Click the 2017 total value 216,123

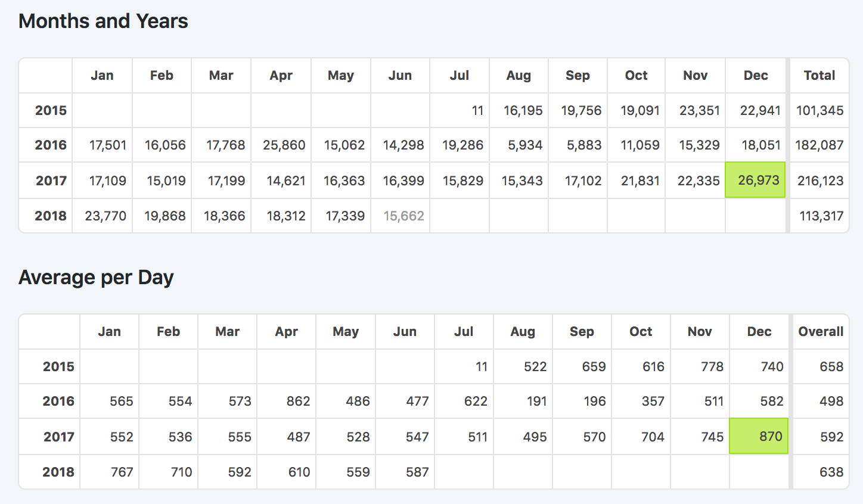(820, 181)
